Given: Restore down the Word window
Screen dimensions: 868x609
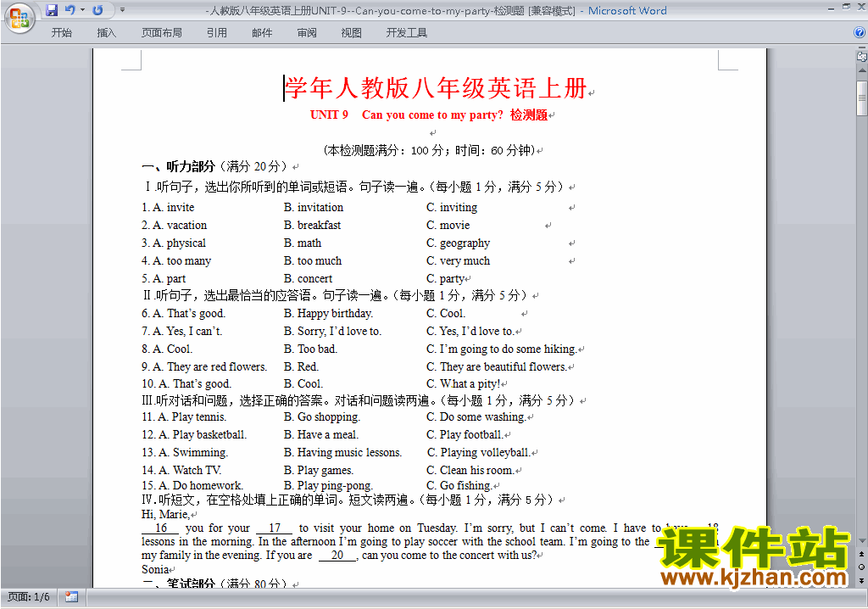Looking at the screenshot, I should 847,7.
